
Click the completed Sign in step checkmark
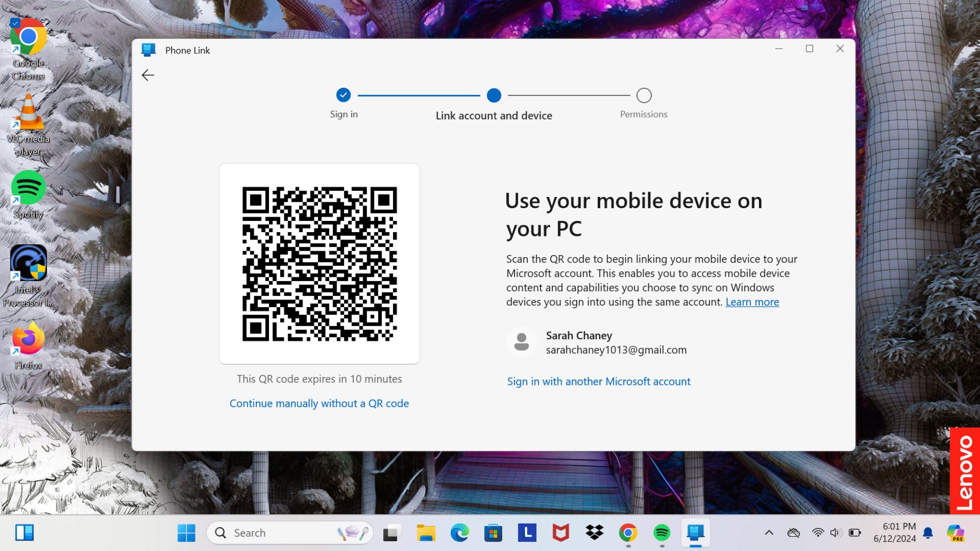tap(343, 95)
